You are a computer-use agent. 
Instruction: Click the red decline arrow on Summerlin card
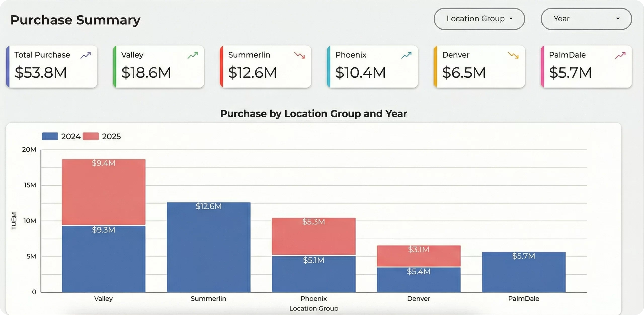click(299, 55)
